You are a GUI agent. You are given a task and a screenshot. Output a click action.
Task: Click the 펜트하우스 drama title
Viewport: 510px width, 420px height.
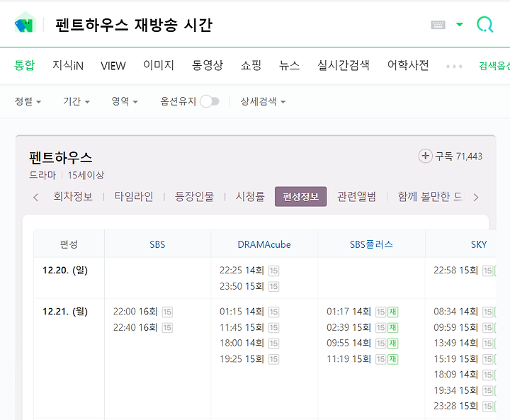pos(61,157)
